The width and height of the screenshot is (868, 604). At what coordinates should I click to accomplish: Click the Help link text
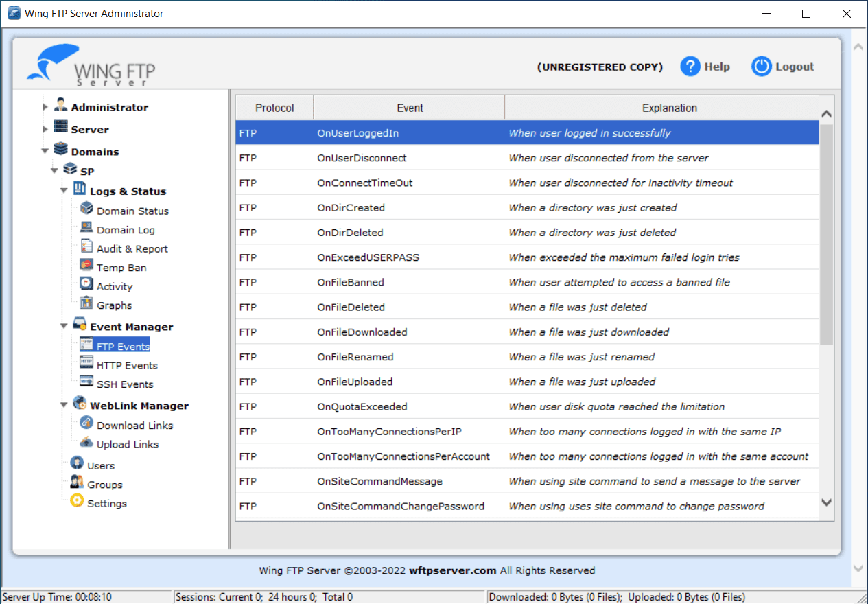[717, 67]
